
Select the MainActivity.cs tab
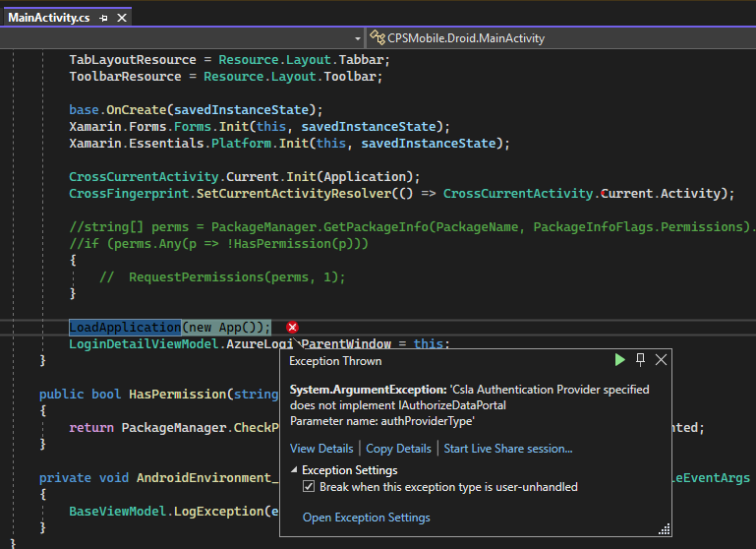coord(49,18)
